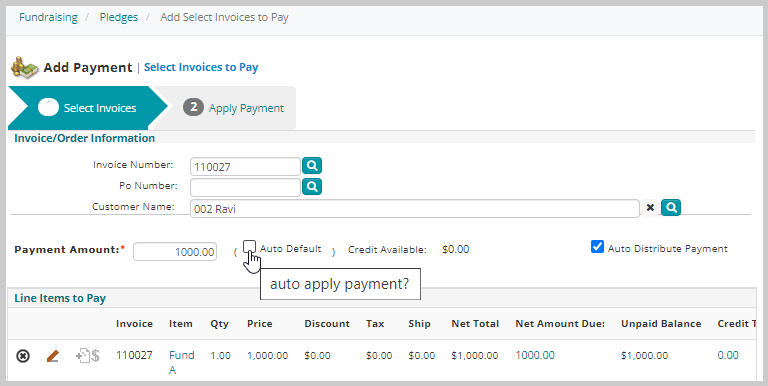Viewport: 768px width, 386px height.
Task: Uncheck Auto Distribute Payment checkbox
Action: tap(597, 247)
